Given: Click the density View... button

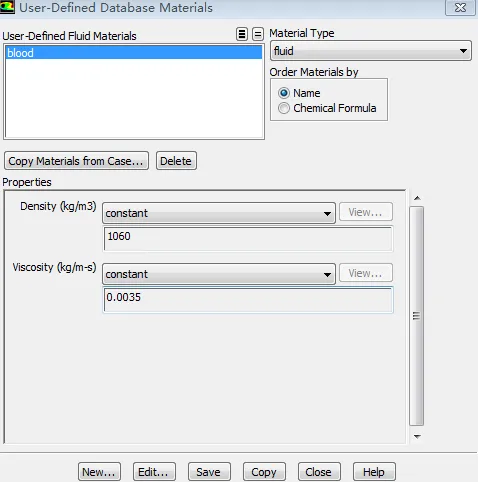Looking at the screenshot, I should coord(366,212).
